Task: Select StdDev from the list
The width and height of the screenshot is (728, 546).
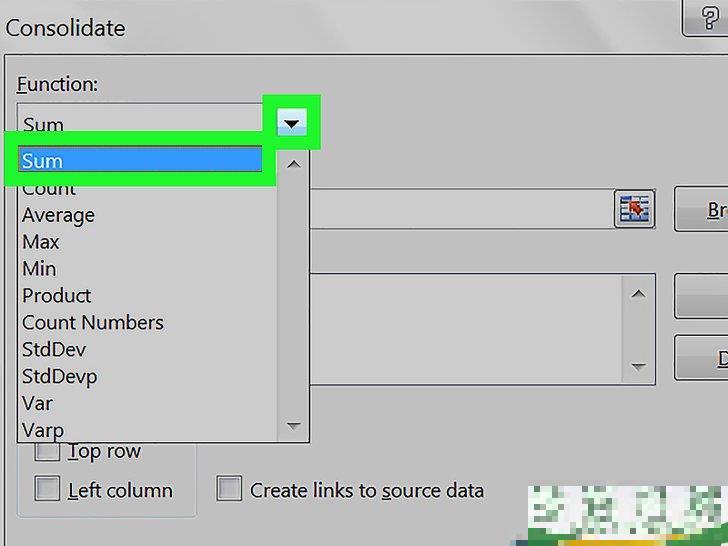Action: click(x=54, y=350)
